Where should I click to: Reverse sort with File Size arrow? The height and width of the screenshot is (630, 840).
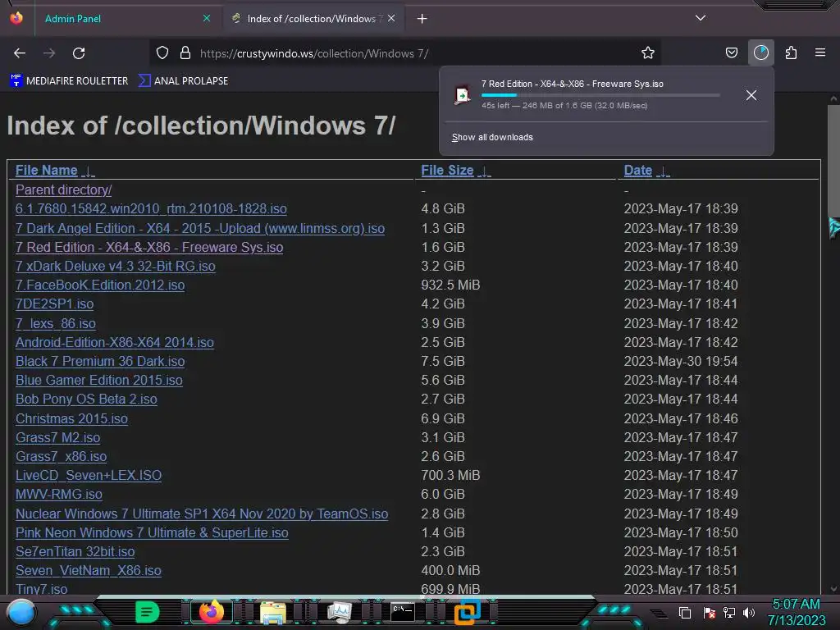pos(484,171)
